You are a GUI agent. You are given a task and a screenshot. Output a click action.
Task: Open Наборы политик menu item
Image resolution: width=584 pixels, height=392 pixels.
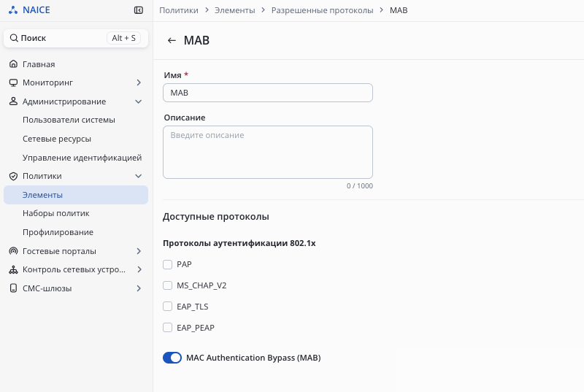click(55, 214)
